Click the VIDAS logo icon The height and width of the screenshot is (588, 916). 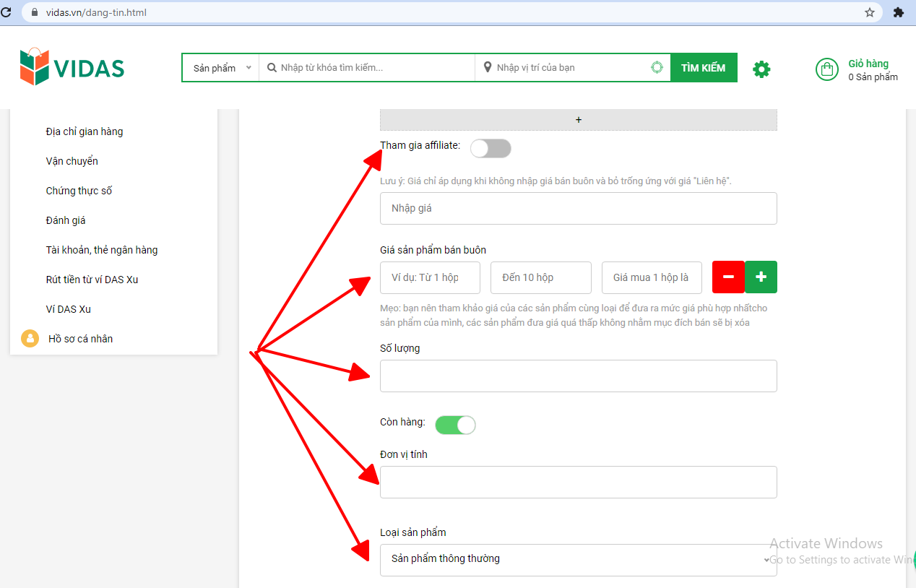35,67
